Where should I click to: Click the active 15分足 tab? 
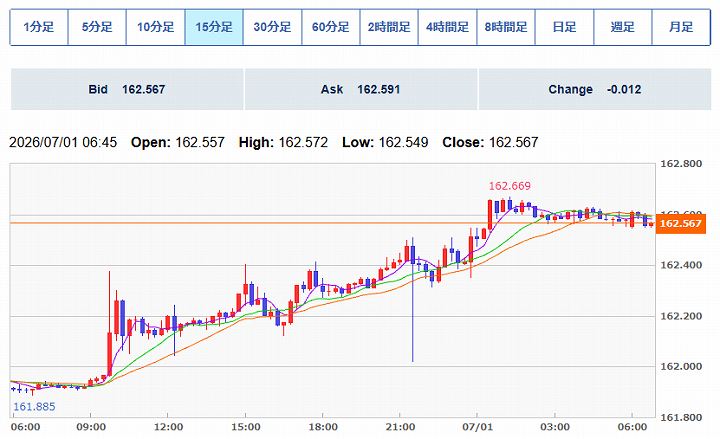point(214,27)
